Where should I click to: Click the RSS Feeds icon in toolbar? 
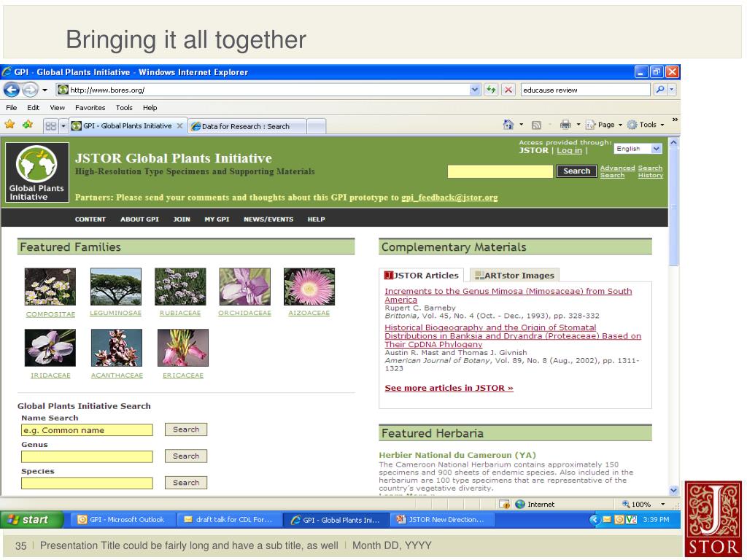(536, 125)
